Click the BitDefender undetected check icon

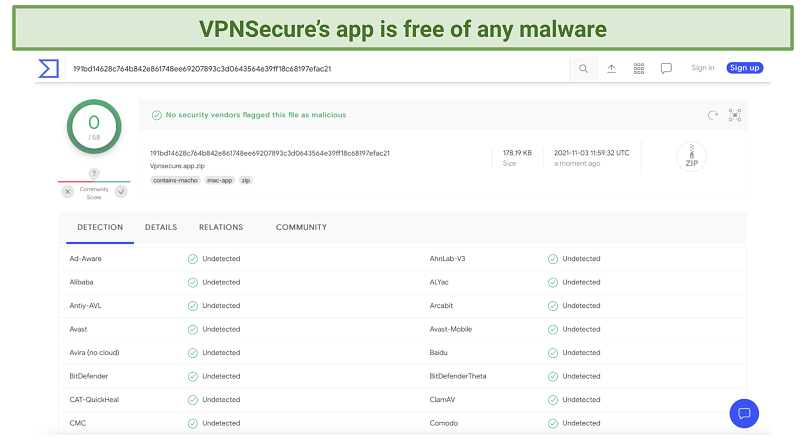193,377
